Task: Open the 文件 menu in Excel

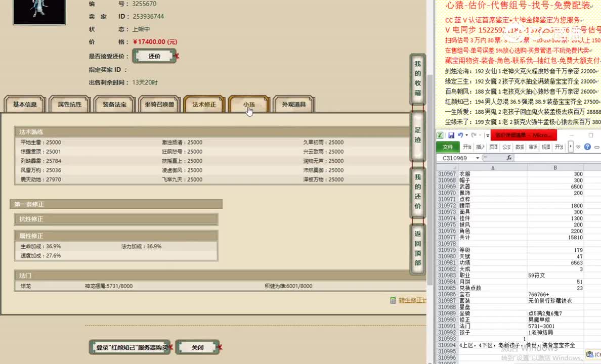Action: point(449,147)
